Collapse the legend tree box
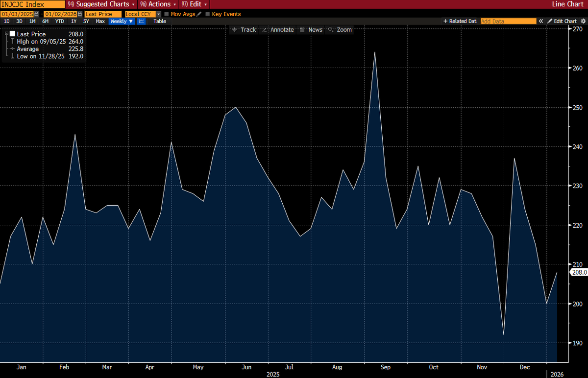This screenshot has height=378, width=588. [x=6, y=34]
